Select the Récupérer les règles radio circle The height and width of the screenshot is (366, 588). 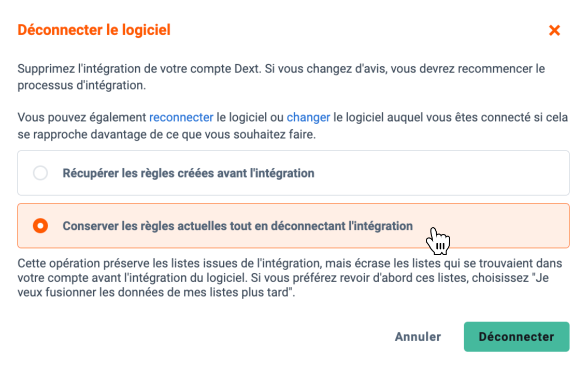pyautogui.click(x=40, y=173)
